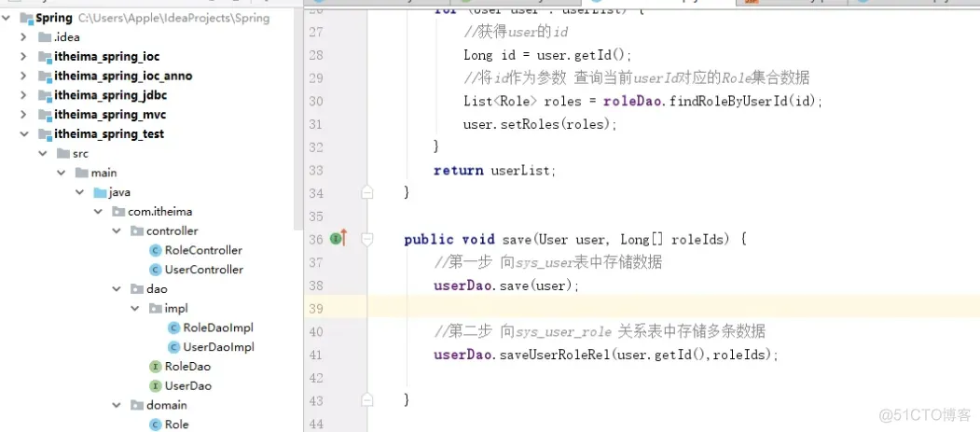
Task: Collapse the dao package arrow
Action: (117, 289)
